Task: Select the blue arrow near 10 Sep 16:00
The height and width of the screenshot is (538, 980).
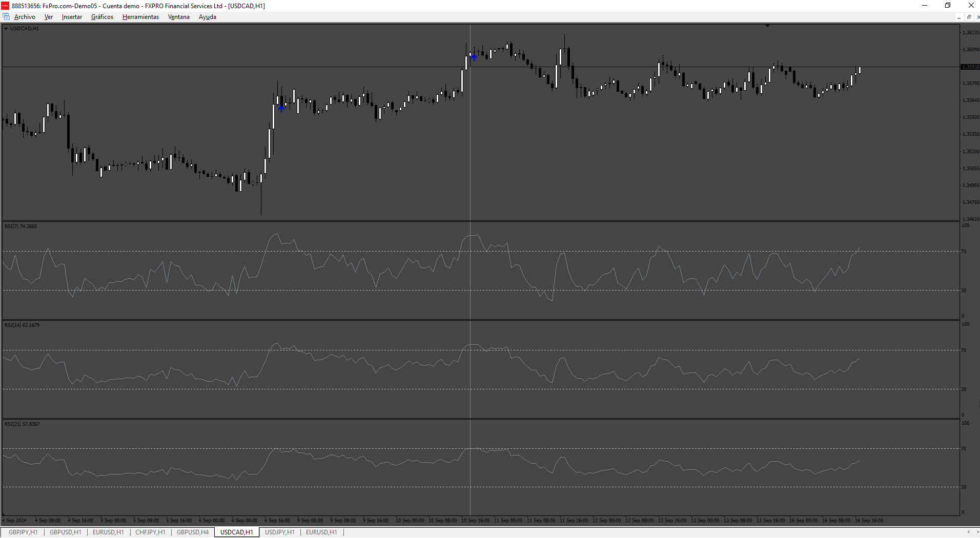Action: click(x=474, y=57)
